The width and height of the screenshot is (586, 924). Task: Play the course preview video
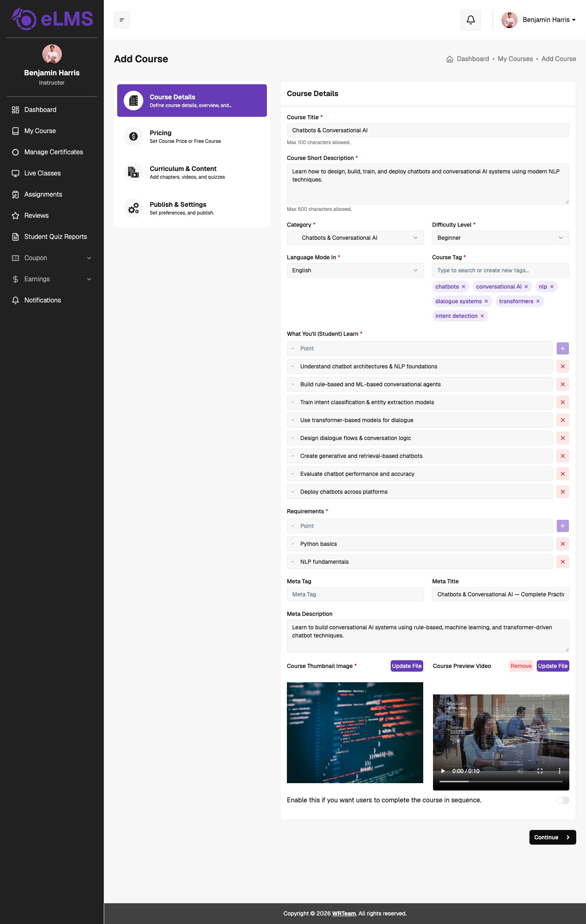(443, 771)
